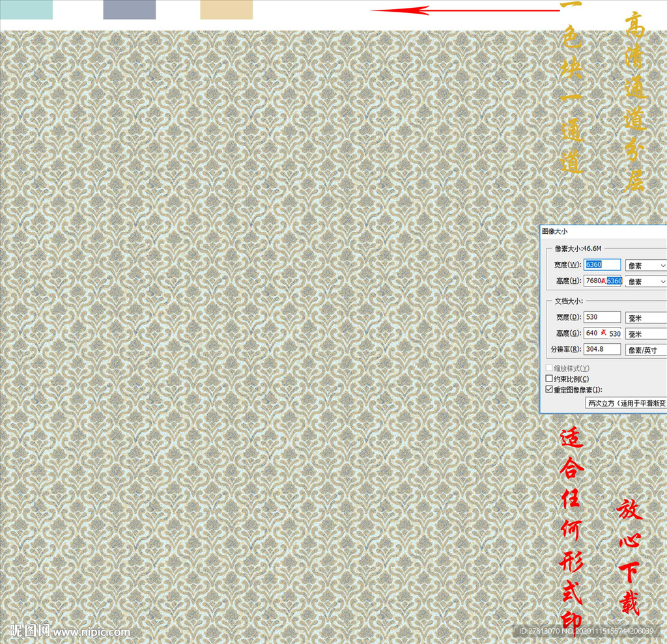667x644 pixels.
Task: Click the 分辨率(R) field showing 304.8
Action: 602,349
